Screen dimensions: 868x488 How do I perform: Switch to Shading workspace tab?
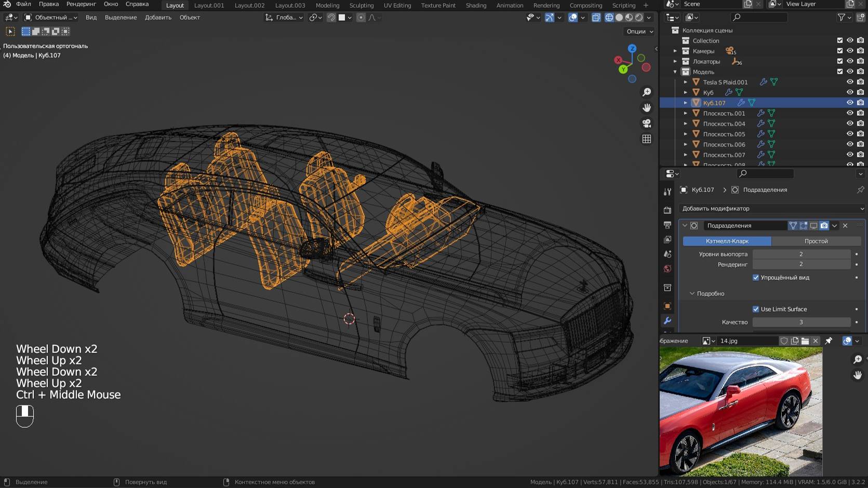(x=476, y=5)
